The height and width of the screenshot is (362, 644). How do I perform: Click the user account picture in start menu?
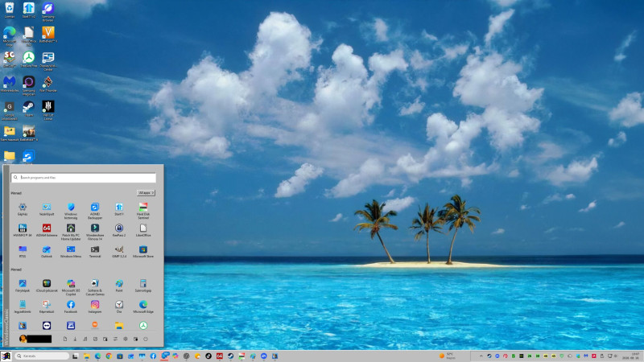pyautogui.click(x=23, y=339)
